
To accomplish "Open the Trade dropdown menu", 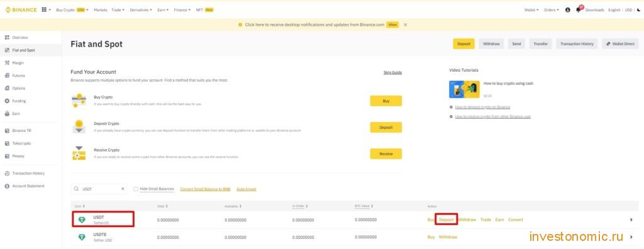I will [x=118, y=10].
